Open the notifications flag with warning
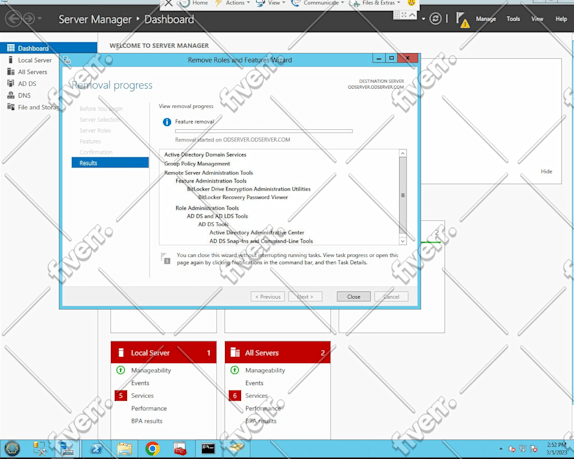Screen dimensions: 574x459 (x=462, y=20)
